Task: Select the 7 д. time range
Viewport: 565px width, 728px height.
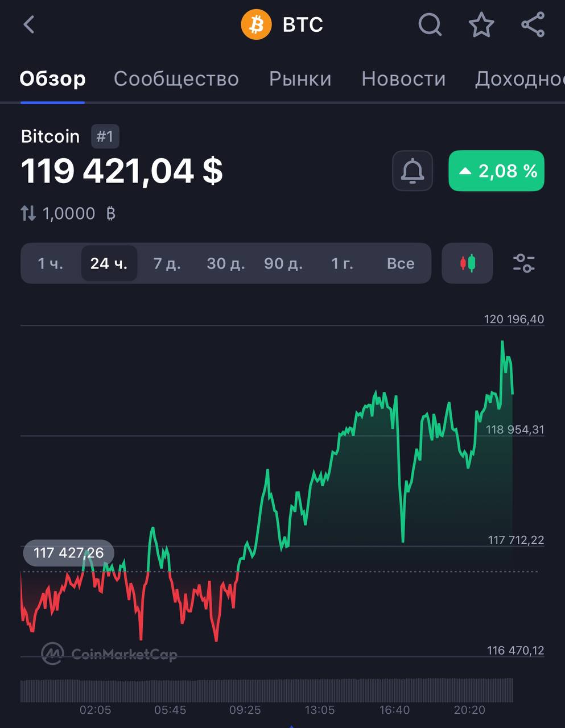Action: [167, 263]
